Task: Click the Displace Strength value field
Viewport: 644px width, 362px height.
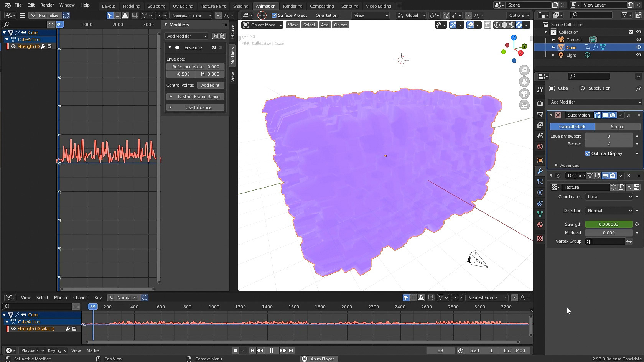Action: click(x=609, y=224)
